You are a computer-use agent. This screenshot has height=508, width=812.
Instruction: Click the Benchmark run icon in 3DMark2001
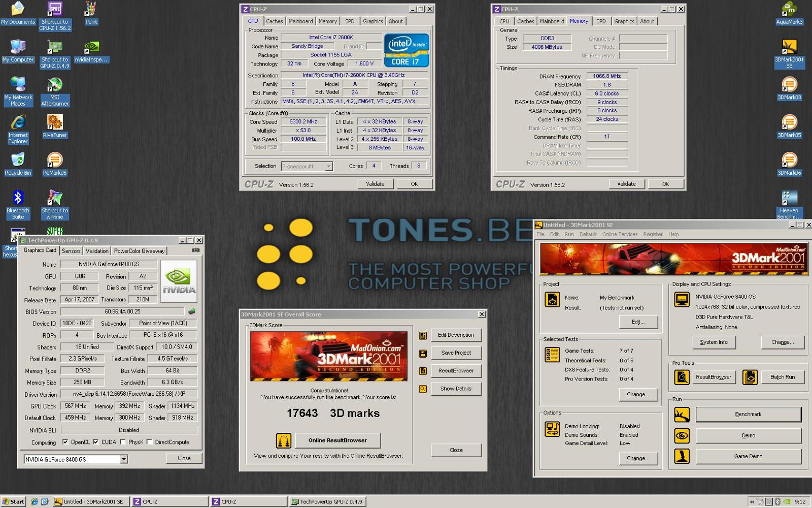682,415
